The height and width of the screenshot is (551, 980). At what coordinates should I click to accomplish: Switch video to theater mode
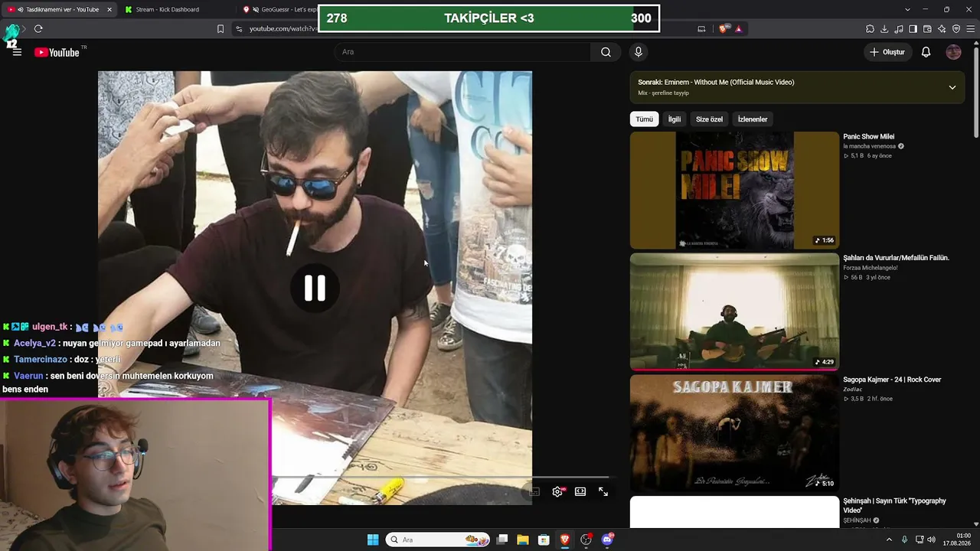(x=580, y=491)
